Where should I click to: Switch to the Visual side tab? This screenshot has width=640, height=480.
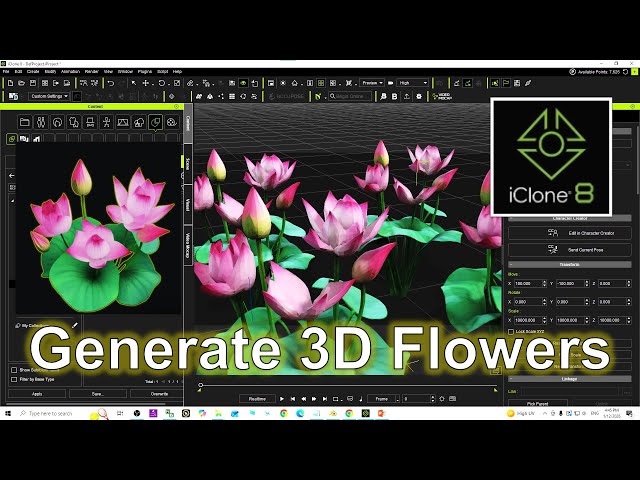coord(188,204)
